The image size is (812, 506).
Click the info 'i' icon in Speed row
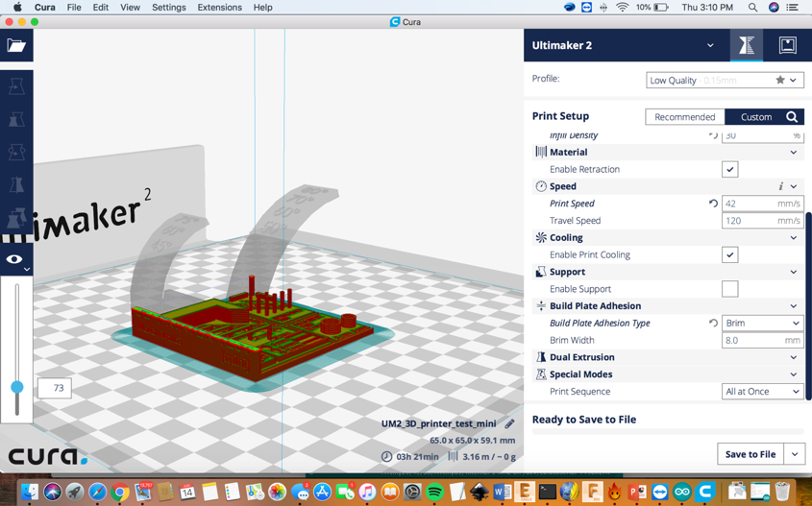pos(781,186)
